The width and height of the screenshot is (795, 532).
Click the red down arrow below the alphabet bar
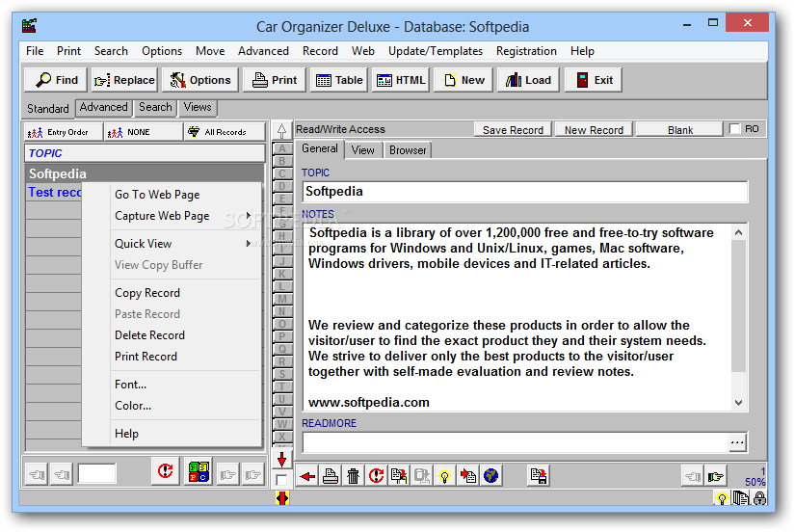(x=282, y=460)
